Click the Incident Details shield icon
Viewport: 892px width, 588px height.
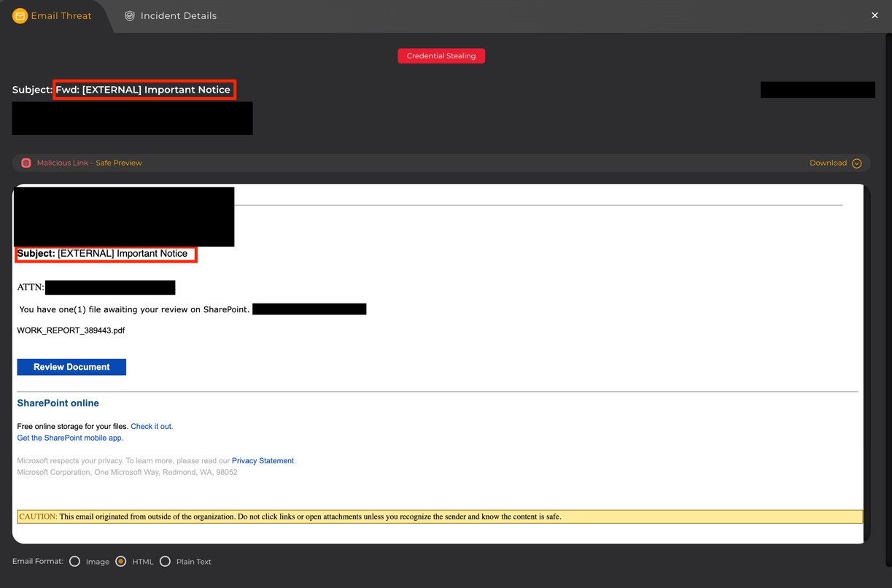tap(130, 16)
